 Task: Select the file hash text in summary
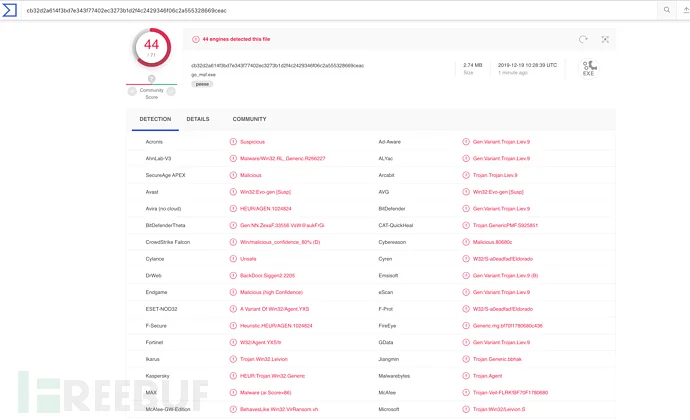pyautogui.click(x=277, y=66)
